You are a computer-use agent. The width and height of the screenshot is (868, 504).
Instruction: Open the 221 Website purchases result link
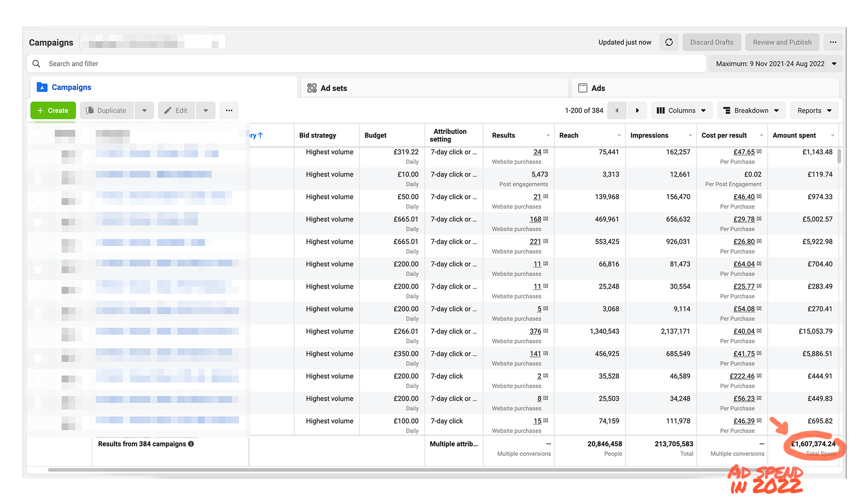[535, 242]
